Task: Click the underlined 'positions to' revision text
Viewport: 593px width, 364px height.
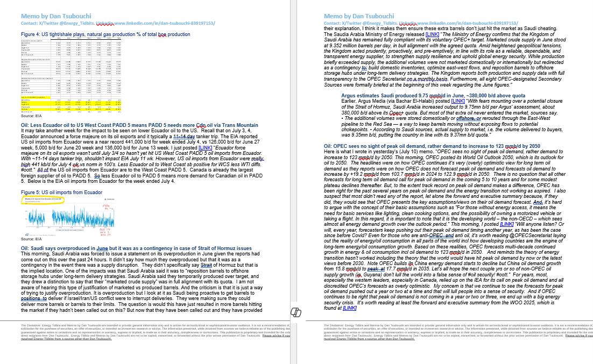Action: click(x=34, y=298)
